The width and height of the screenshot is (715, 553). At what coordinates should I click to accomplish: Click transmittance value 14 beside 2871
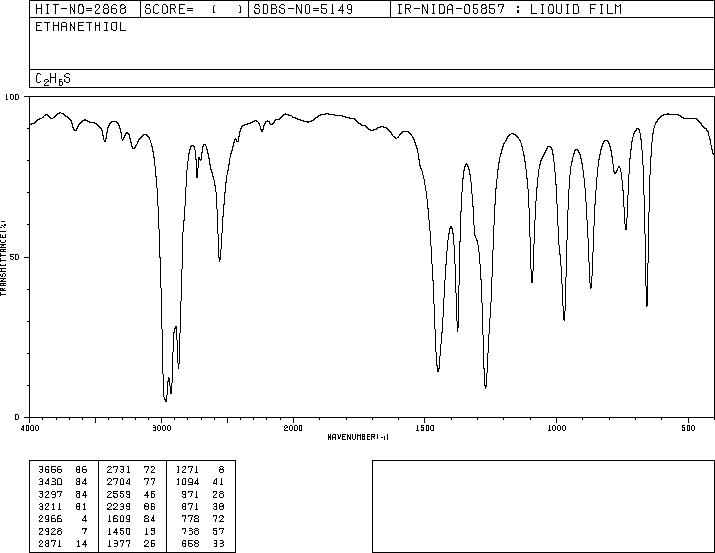point(81,544)
